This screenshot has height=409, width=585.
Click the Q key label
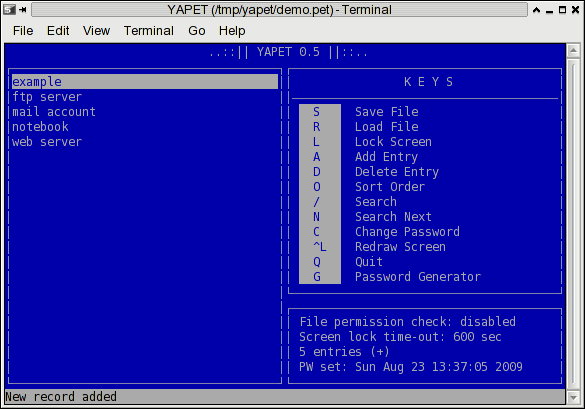pyautogui.click(x=316, y=262)
